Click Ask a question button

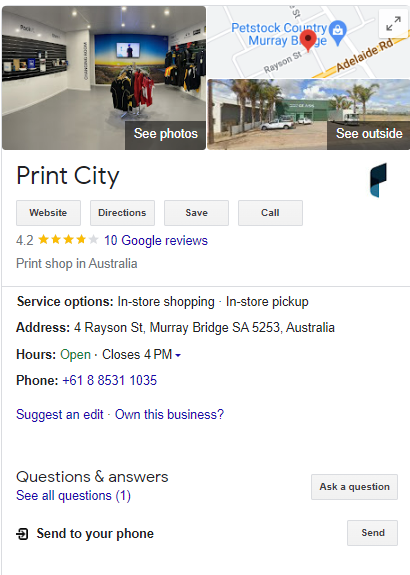click(x=354, y=487)
